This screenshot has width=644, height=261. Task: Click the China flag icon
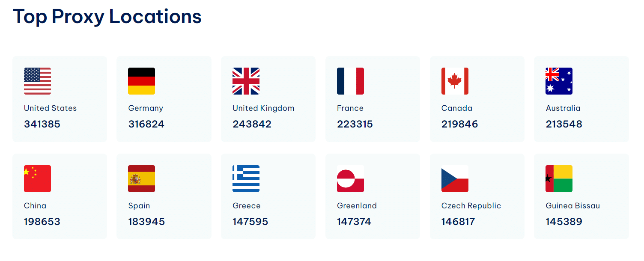pyautogui.click(x=37, y=178)
